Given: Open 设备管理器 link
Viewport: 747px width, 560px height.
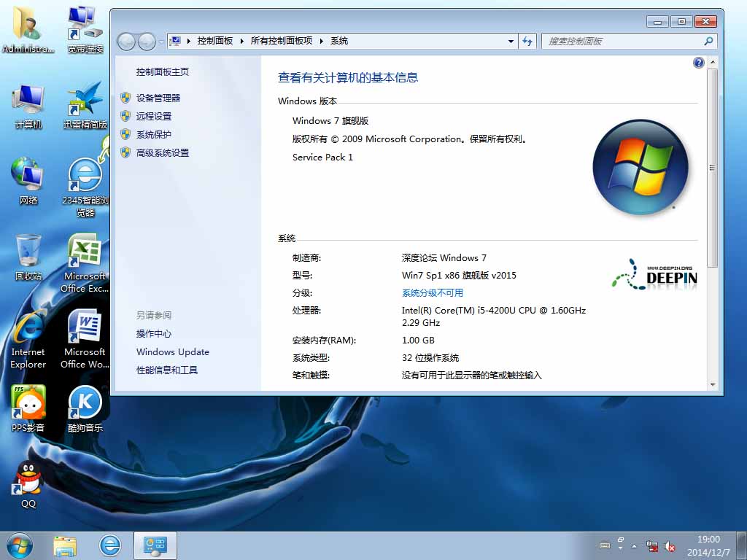Looking at the screenshot, I should coord(158,98).
